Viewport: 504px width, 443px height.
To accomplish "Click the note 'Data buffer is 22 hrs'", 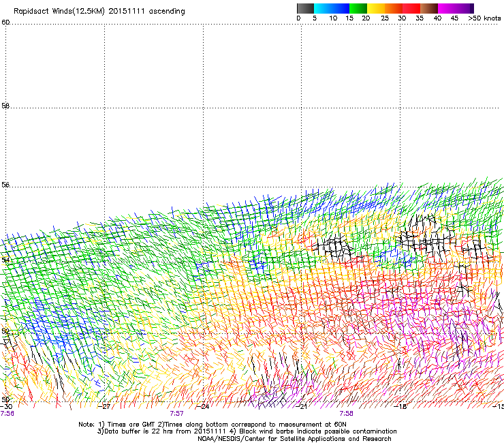I will coord(140,431).
